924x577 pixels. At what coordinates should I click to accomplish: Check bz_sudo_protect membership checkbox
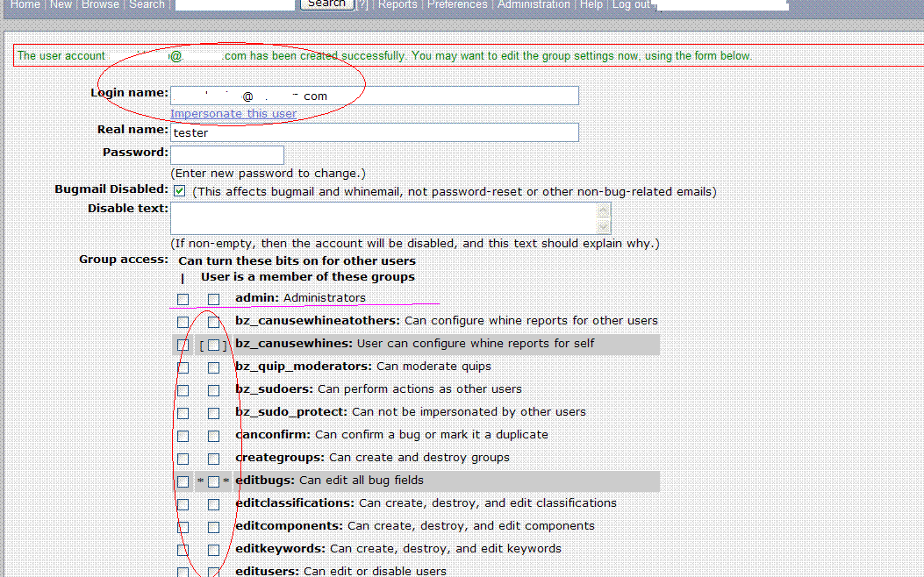[x=213, y=413]
